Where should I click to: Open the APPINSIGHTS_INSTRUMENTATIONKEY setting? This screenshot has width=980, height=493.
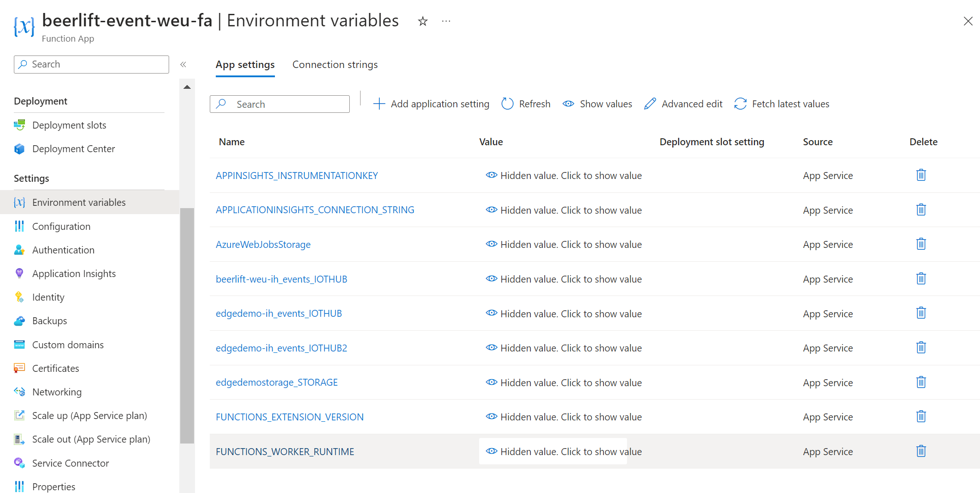(297, 175)
